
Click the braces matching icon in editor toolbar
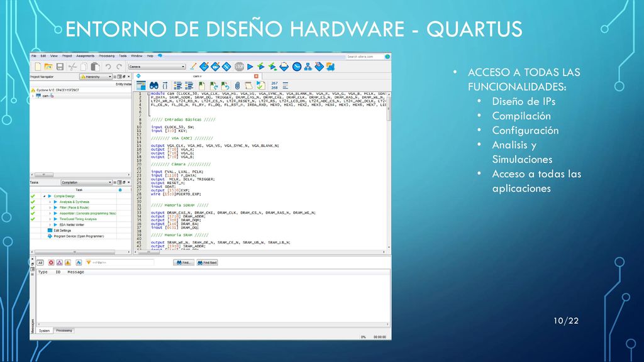click(165, 85)
